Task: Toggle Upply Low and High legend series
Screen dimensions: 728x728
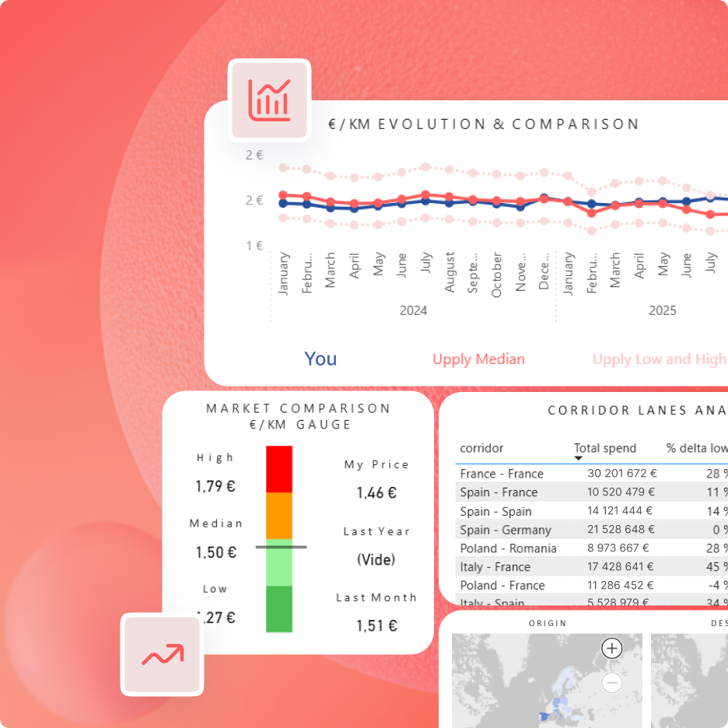Action: pyautogui.click(x=659, y=359)
